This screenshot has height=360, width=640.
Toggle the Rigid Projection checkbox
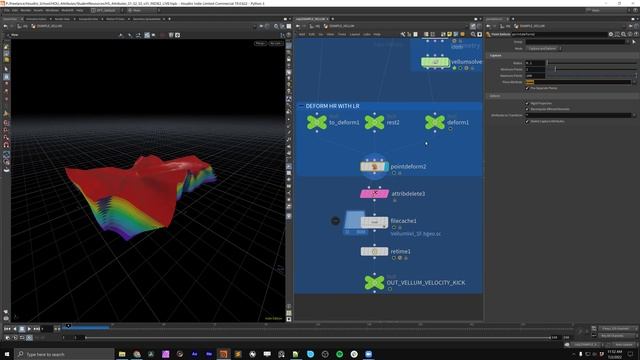(527, 103)
